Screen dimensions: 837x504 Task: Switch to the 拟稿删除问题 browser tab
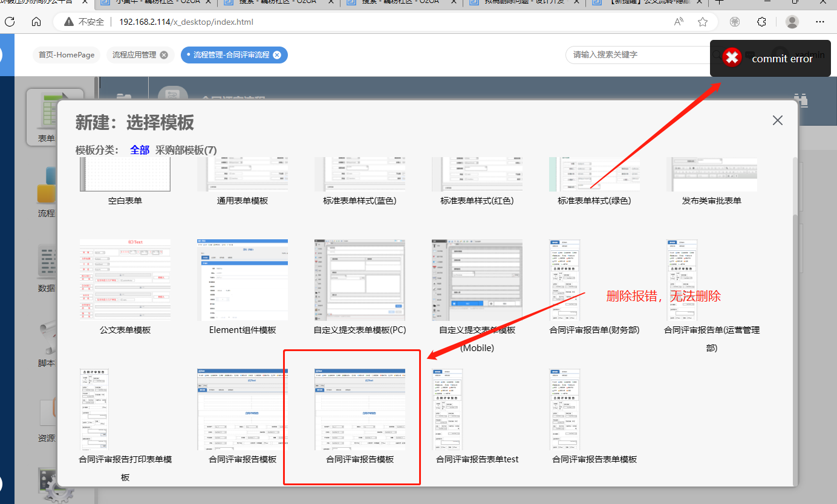tap(525, 2)
